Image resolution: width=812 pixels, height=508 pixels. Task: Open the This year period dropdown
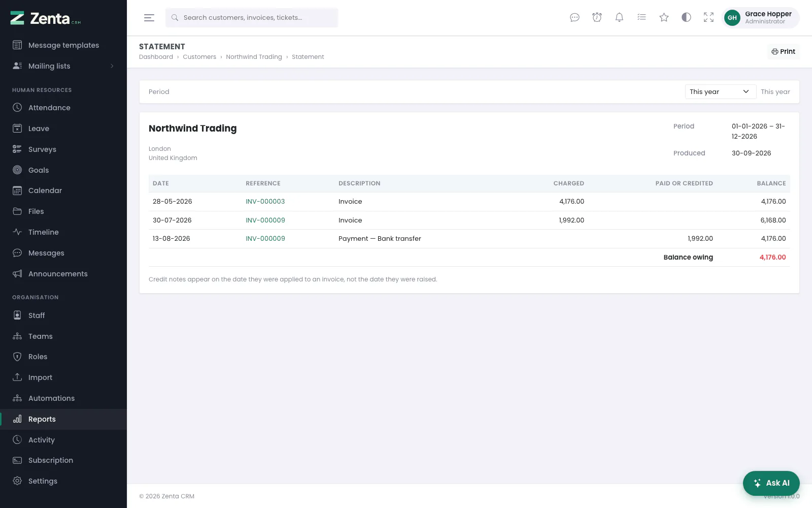(720, 92)
